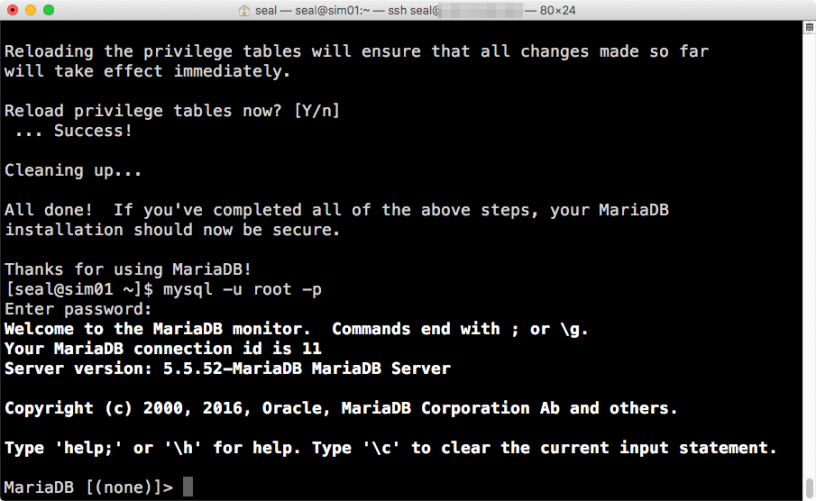Image resolution: width=816 pixels, height=501 pixels.
Task: Click the empty scrollbar track area
Action: [x=809, y=255]
